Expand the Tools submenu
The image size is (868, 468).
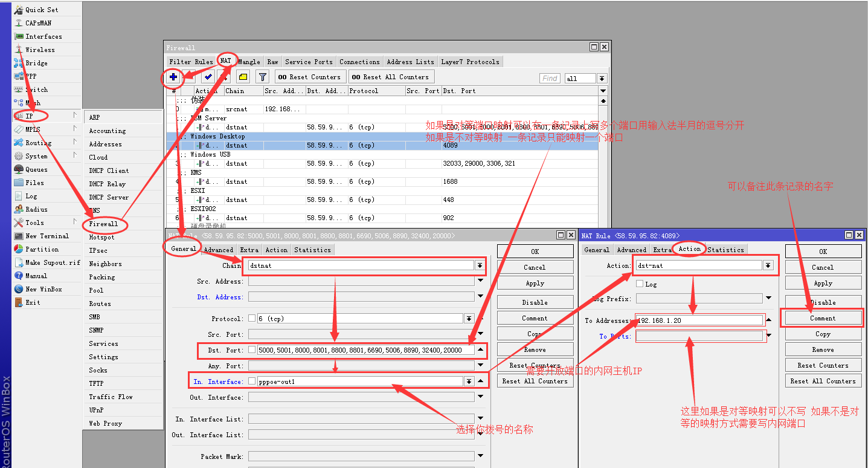tap(76, 223)
